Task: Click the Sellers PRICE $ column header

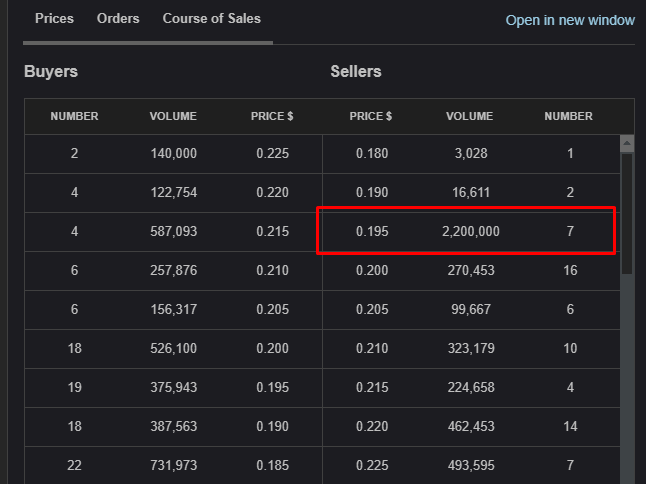Action: click(371, 116)
